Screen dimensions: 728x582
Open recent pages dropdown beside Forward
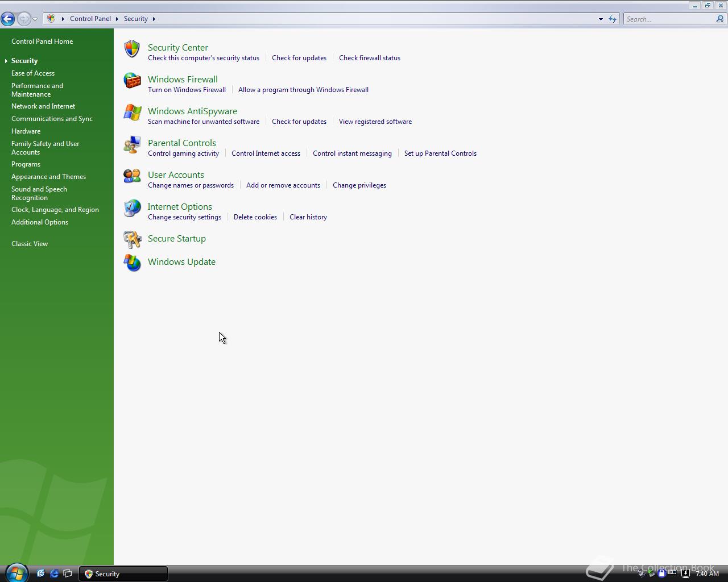[x=35, y=19]
